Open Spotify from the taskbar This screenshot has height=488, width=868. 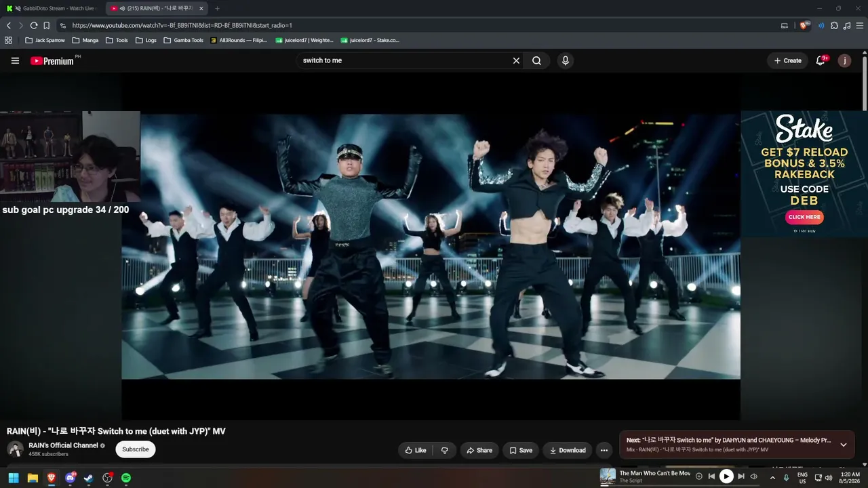(126, 478)
